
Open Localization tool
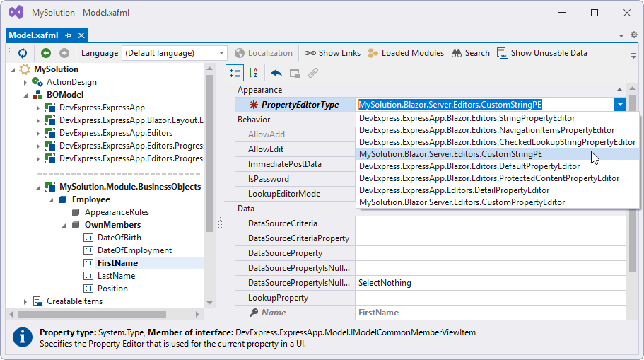tap(264, 53)
